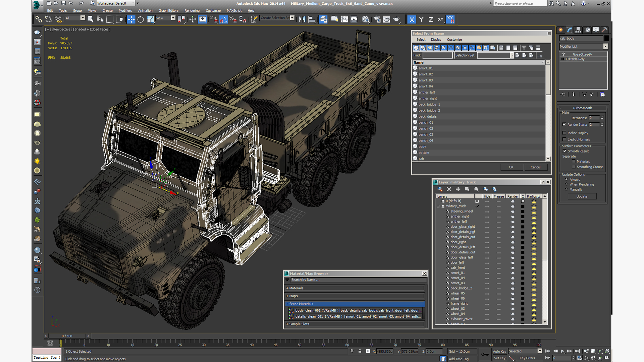Open the Curve Editor icon

(x=344, y=19)
